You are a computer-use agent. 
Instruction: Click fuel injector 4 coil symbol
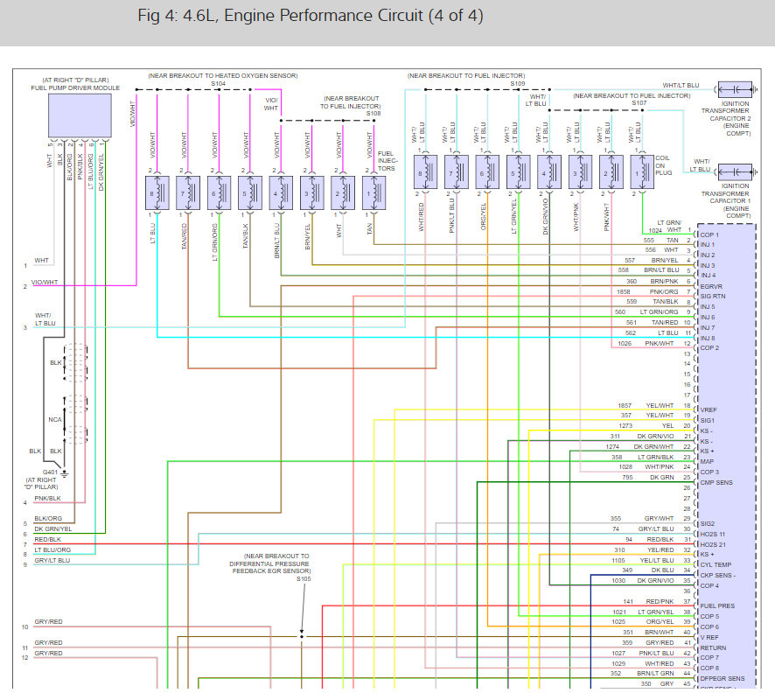pos(281,193)
